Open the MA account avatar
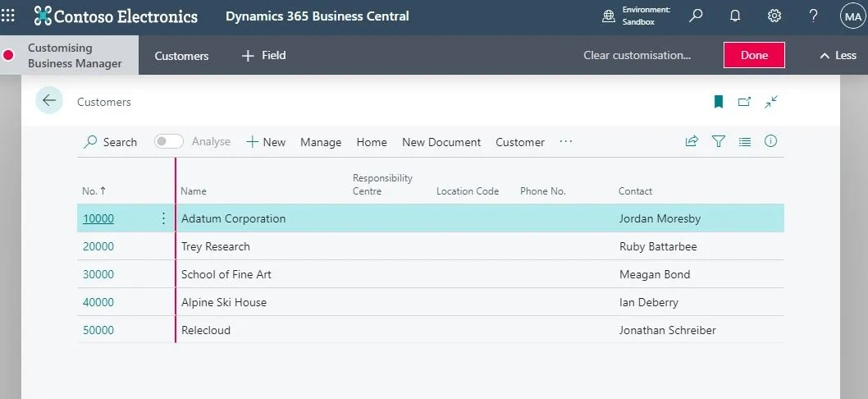 852,16
